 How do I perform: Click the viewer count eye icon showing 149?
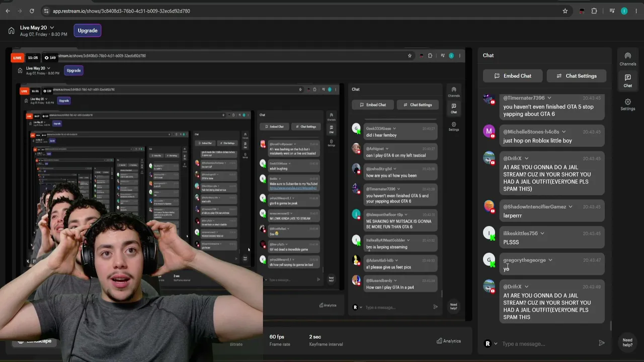pos(47,58)
